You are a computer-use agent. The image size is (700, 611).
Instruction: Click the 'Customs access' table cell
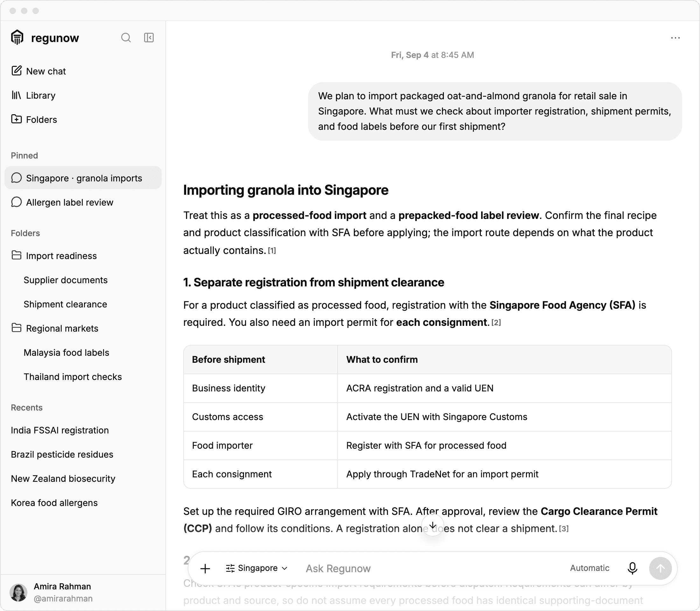tap(261, 417)
